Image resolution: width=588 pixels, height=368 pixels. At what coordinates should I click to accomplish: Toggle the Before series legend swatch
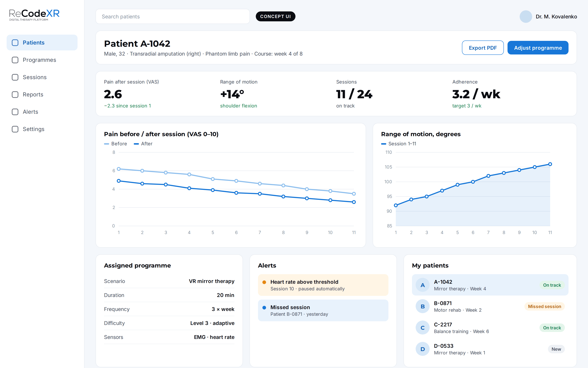[x=106, y=144]
